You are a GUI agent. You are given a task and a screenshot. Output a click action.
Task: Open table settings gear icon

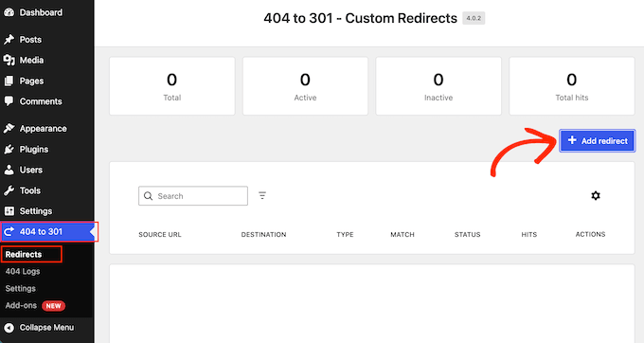596,195
